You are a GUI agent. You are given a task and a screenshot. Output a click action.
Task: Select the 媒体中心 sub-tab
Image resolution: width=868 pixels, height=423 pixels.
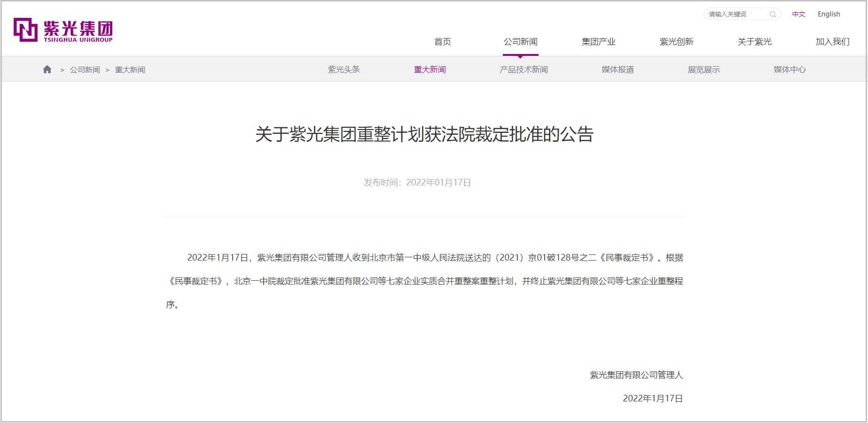[x=790, y=69]
